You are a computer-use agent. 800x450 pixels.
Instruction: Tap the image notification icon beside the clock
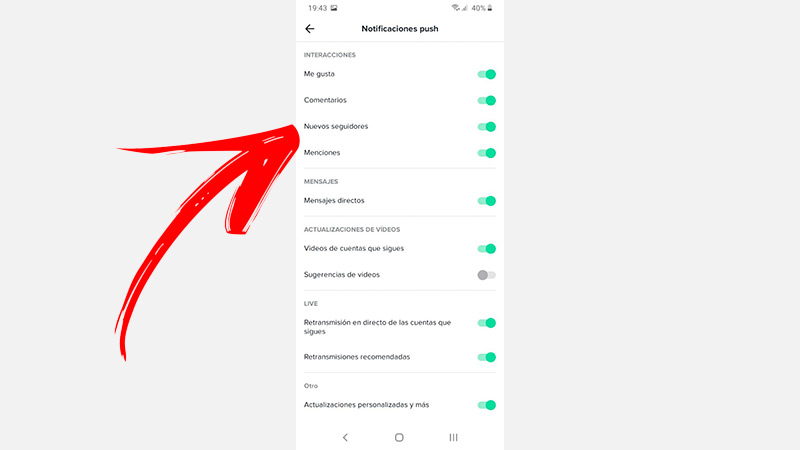[334, 8]
